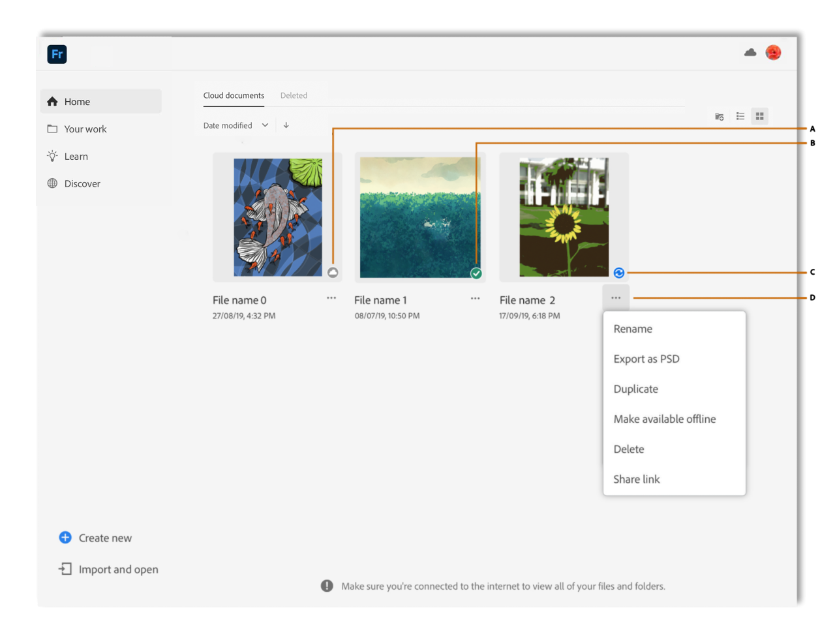Click date 27/08/19, 4:32 PM

point(244,316)
